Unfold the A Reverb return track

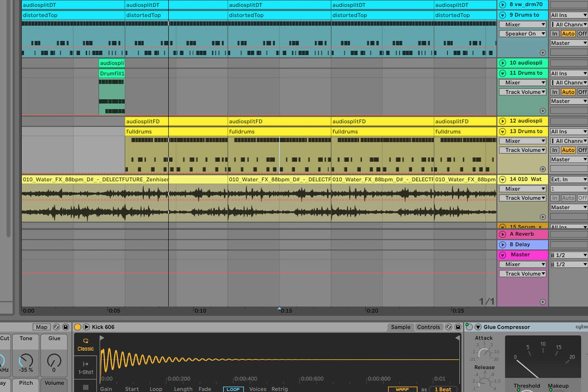[x=503, y=234]
